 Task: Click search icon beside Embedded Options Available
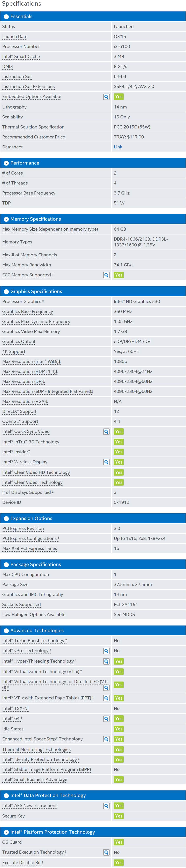[x=106, y=97]
